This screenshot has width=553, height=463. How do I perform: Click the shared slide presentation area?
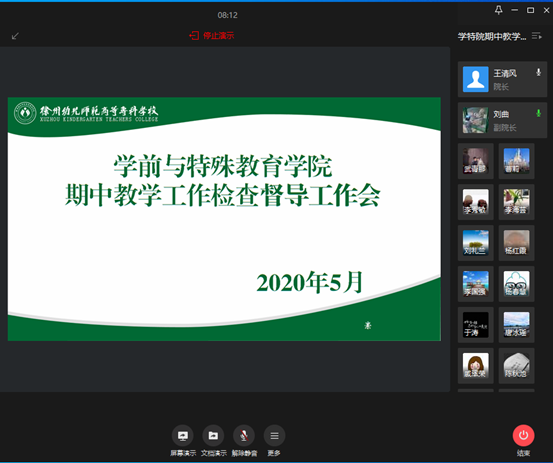tap(224, 219)
